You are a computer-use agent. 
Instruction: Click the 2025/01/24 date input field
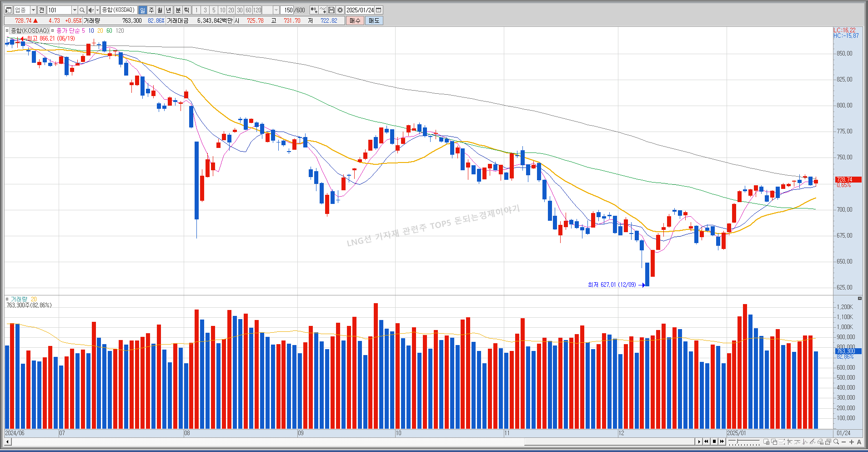click(360, 10)
